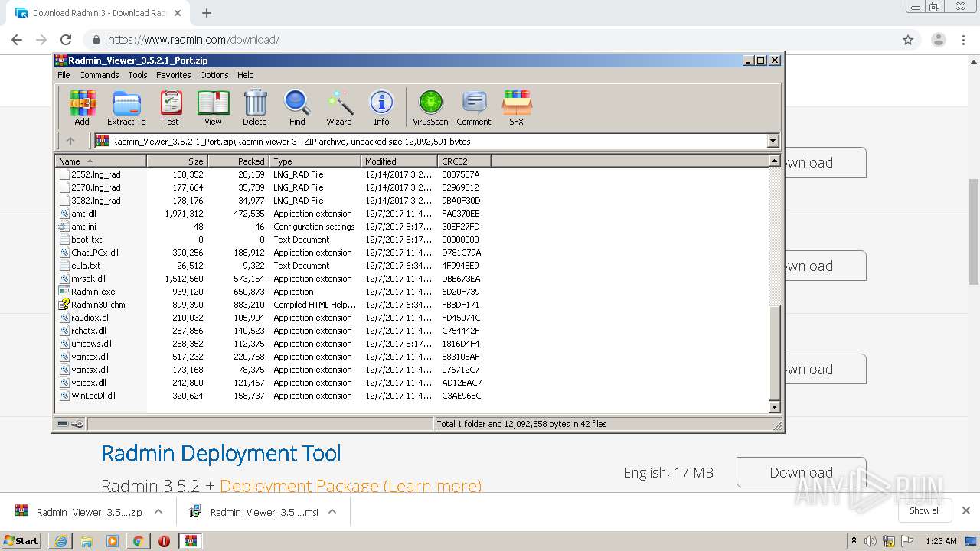
Task: Expand the Radmin_Viewer zip download options
Action: pyautogui.click(x=158, y=512)
